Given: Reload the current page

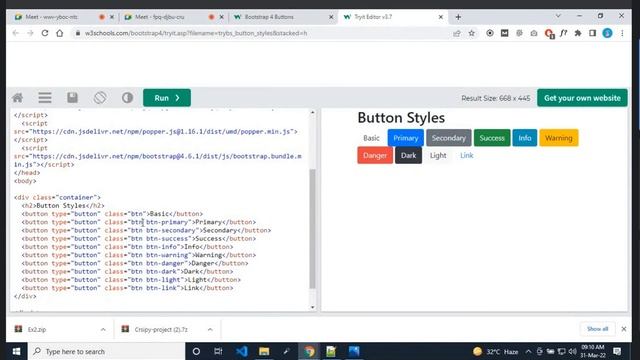Looking at the screenshot, I should click(45, 33).
